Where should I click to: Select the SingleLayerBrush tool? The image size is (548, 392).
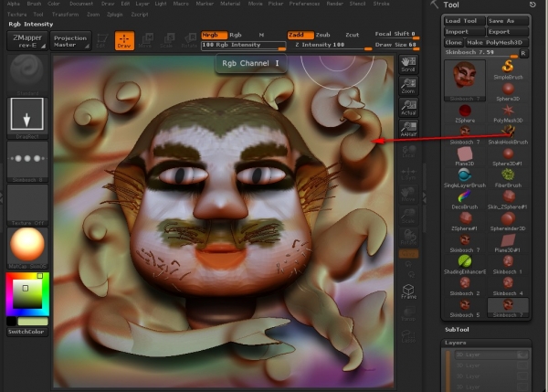coord(465,175)
